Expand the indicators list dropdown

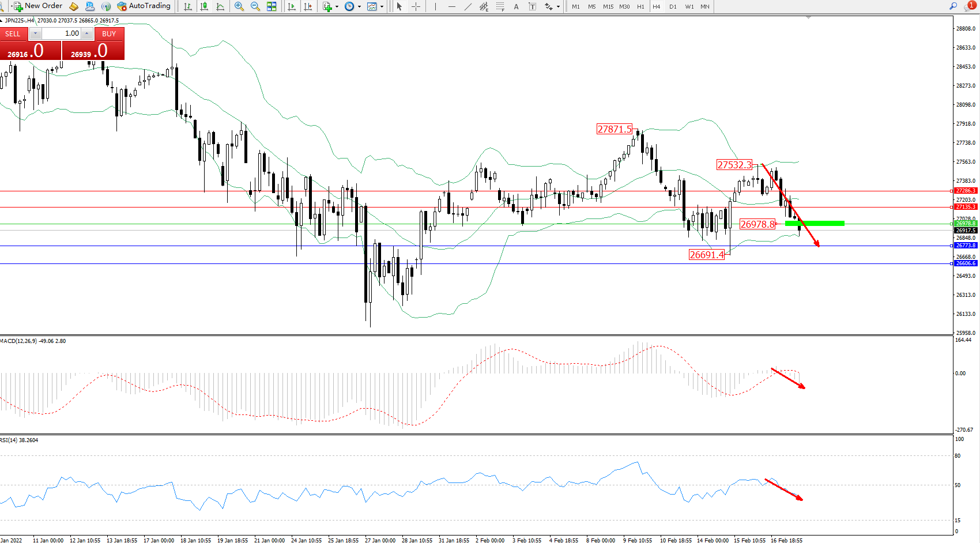(x=337, y=7)
